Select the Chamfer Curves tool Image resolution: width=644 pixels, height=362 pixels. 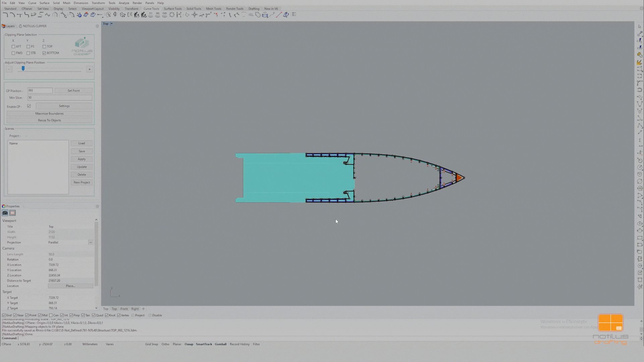pos(12,15)
